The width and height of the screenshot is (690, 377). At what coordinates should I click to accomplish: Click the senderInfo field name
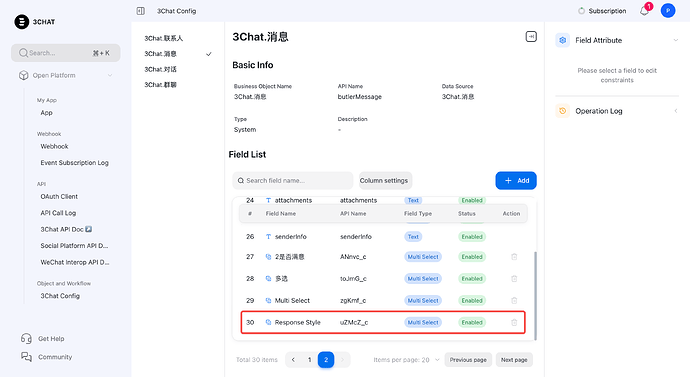pyautogui.click(x=290, y=237)
